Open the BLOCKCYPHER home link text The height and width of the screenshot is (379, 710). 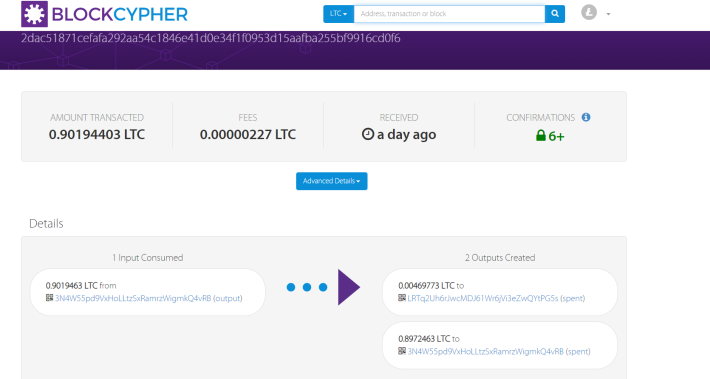point(120,14)
